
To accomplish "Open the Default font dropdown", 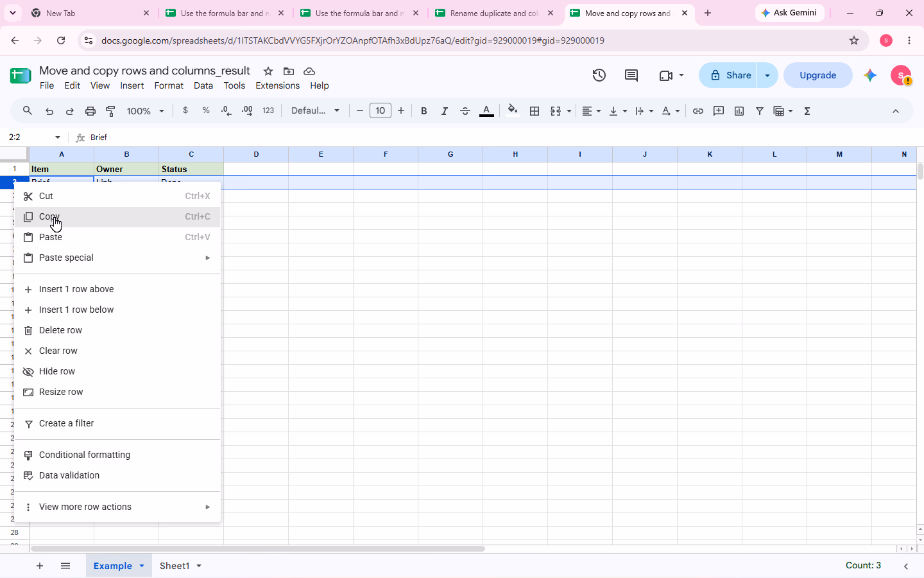I will point(315,111).
